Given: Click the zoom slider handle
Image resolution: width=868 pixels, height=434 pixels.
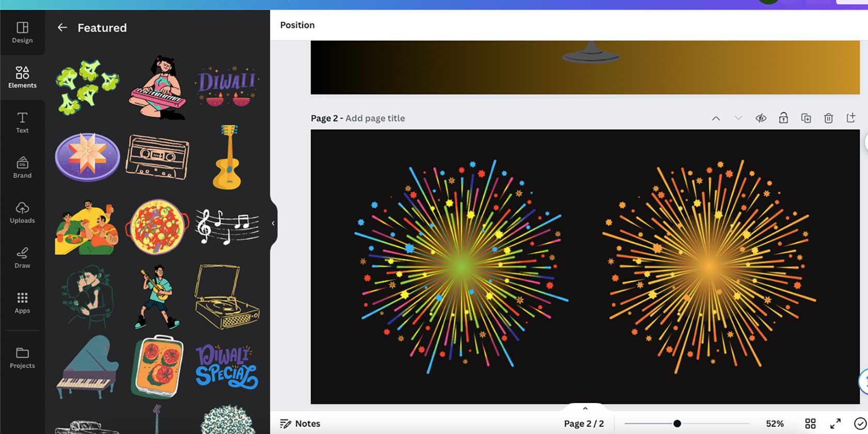Looking at the screenshot, I should pos(677,424).
